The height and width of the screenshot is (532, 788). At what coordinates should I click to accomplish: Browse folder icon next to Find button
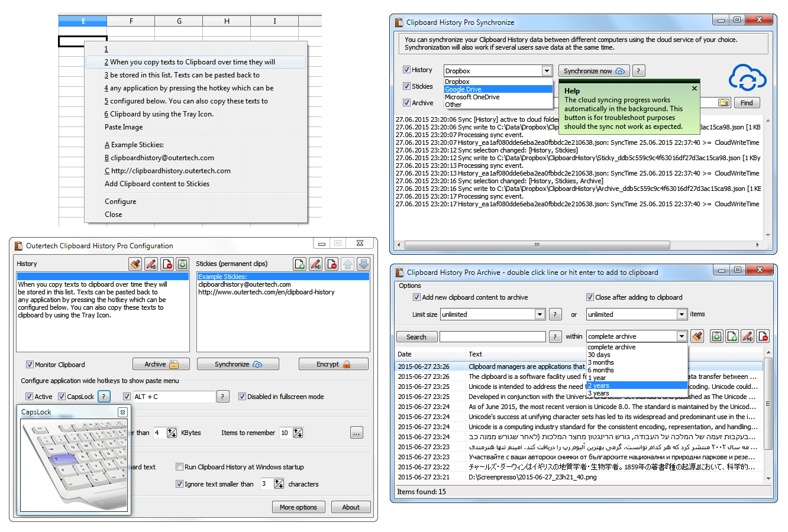click(x=724, y=103)
